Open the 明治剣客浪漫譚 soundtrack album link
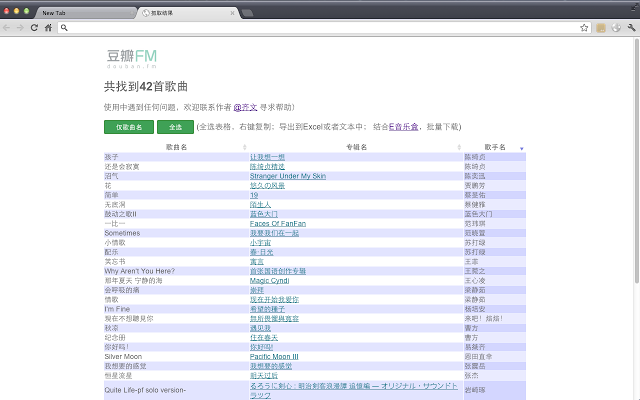The height and width of the screenshot is (400, 640). point(353,390)
